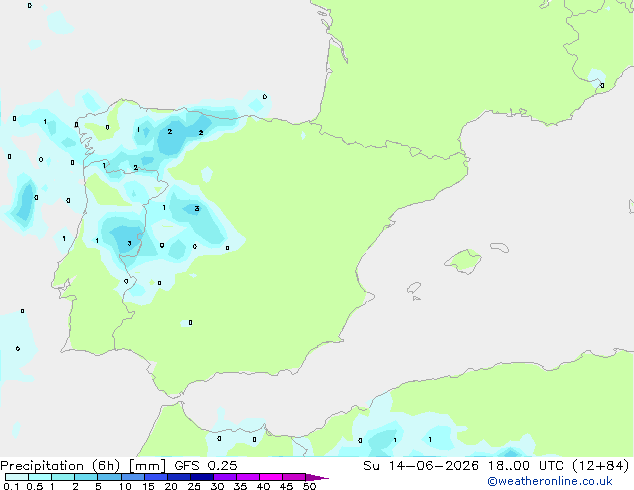
Task: Click the island of Ibiza on the map
Action: (414, 288)
